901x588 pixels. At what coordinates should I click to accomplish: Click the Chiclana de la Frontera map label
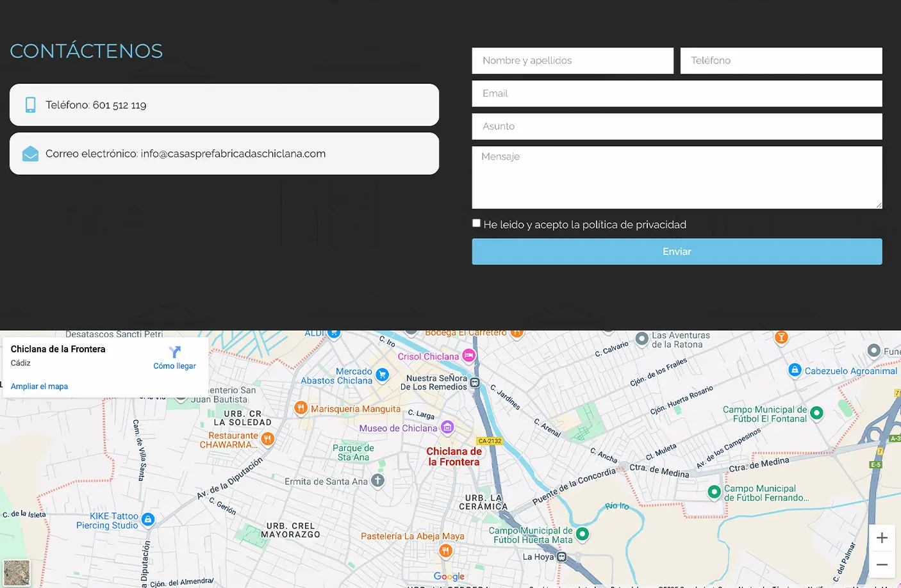[x=454, y=457]
